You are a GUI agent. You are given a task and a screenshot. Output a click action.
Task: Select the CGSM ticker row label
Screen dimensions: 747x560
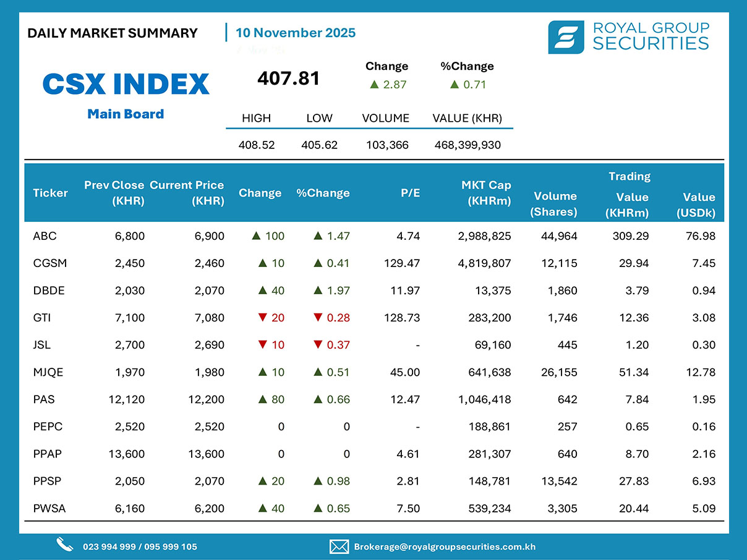coord(50,263)
